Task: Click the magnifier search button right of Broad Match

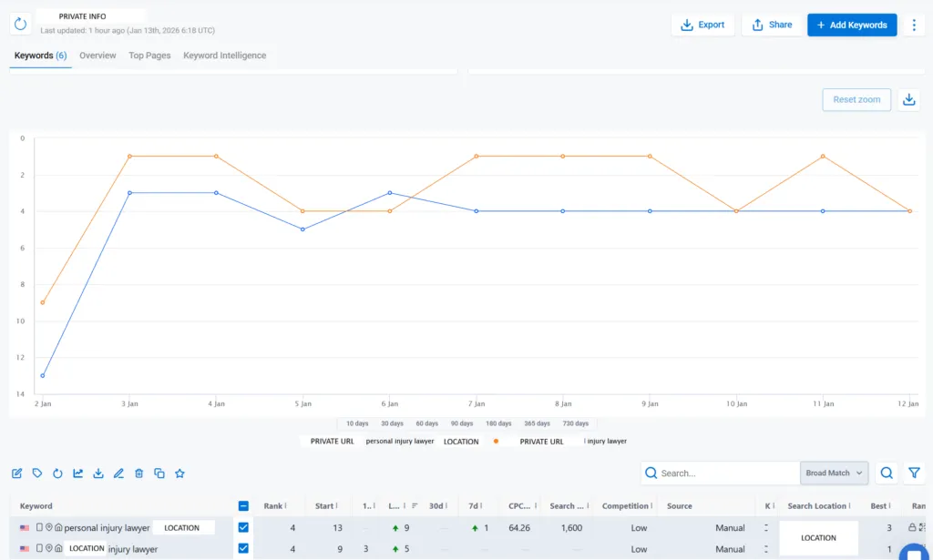Action: (x=887, y=473)
